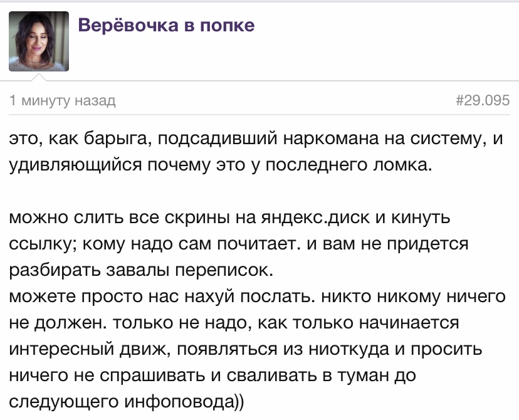Click the line удивляющийся почему это у последнего ломка
The width and height of the screenshot is (519, 420).
[x=221, y=164]
